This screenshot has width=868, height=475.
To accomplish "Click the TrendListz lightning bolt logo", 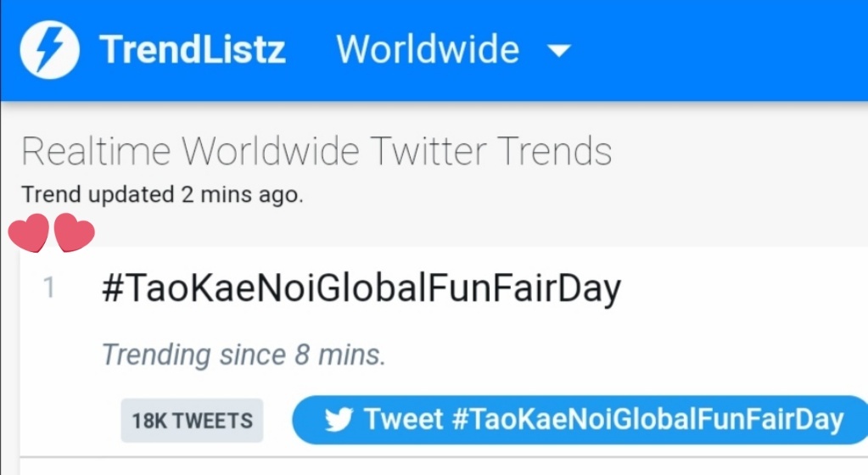I will [49, 49].
